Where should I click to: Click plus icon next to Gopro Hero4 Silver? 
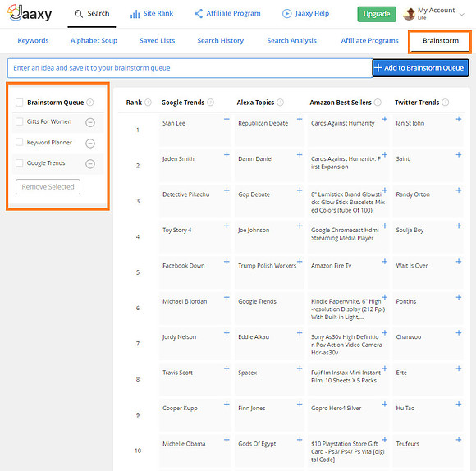click(x=384, y=404)
